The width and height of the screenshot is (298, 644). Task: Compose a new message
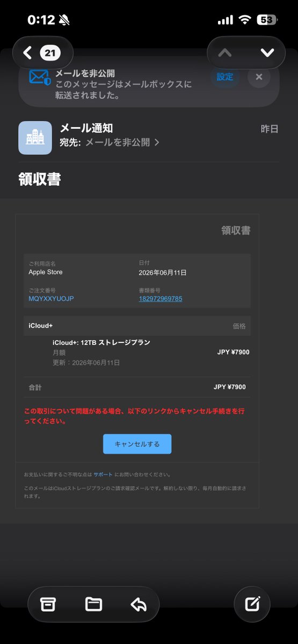point(252,604)
